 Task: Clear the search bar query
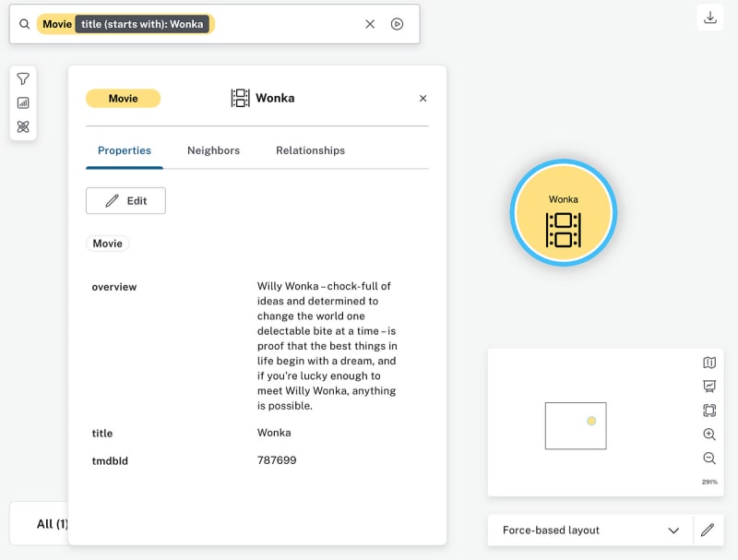coord(370,24)
